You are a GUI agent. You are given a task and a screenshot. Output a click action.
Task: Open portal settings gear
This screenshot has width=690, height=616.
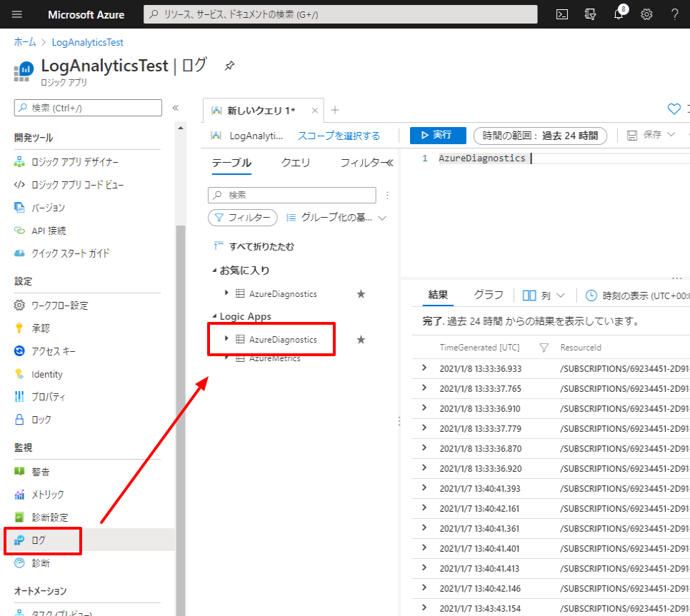646,14
